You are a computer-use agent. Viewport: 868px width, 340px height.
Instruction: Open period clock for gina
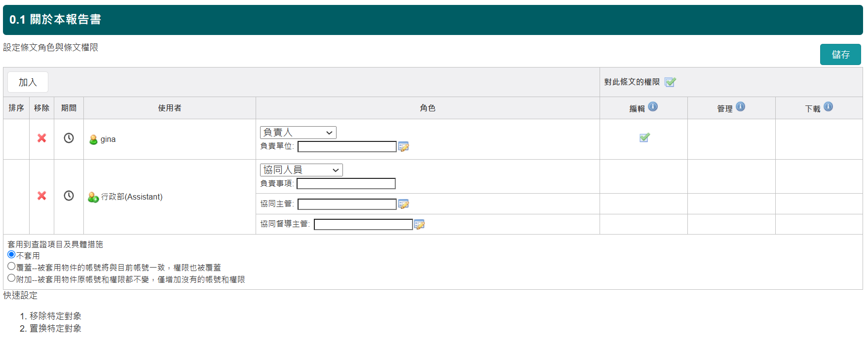coord(69,138)
